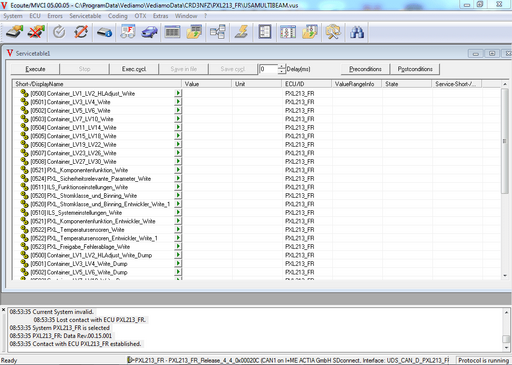The height and width of the screenshot is (365, 512).
Task: Open the tools wrench settings icon
Action: [x=333, y=32]
